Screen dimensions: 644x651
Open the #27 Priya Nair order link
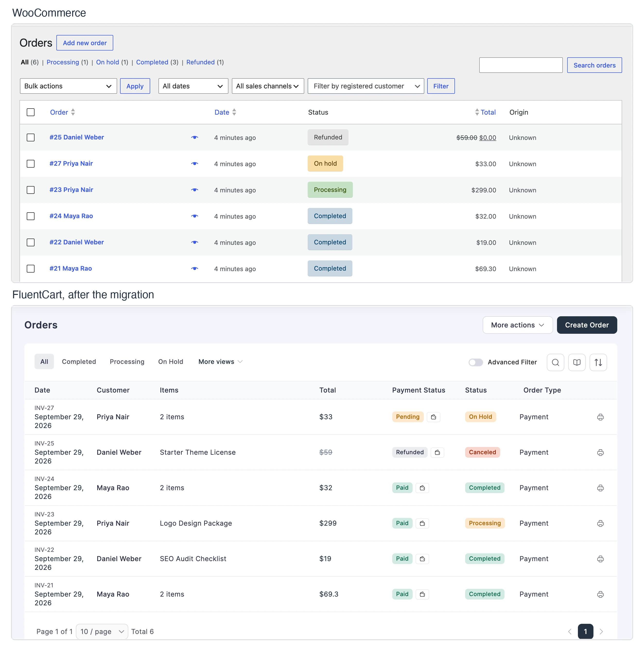[x=71, y=163]
